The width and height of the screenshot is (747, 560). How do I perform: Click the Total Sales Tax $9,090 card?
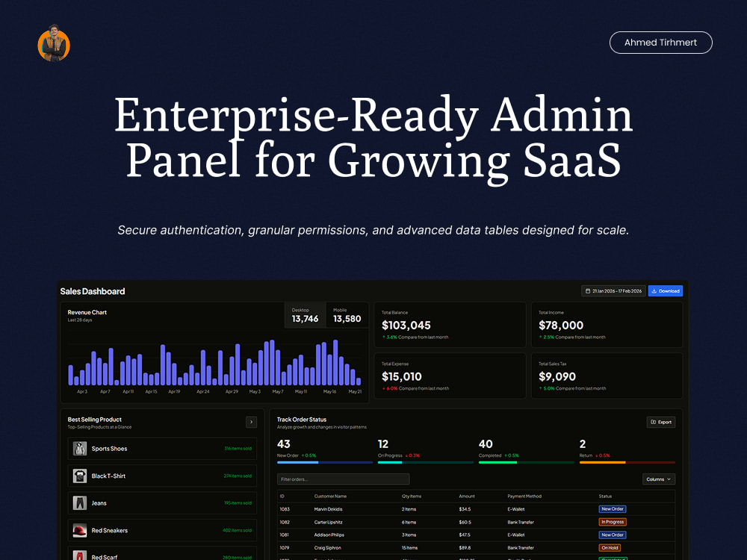click(x=607, y=376)
